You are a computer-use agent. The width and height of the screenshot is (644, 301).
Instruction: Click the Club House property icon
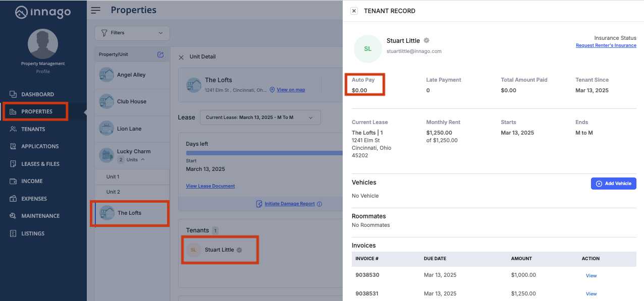coord(106,101)
